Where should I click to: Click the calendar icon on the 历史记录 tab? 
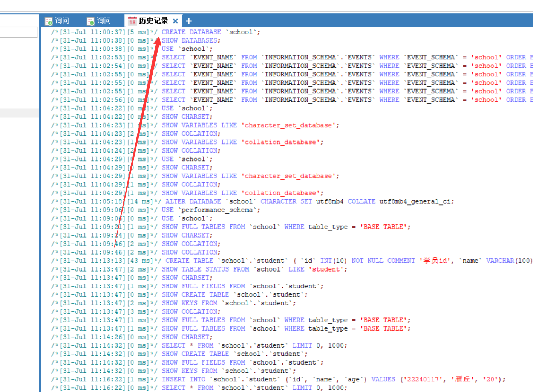tap(132, 21)
